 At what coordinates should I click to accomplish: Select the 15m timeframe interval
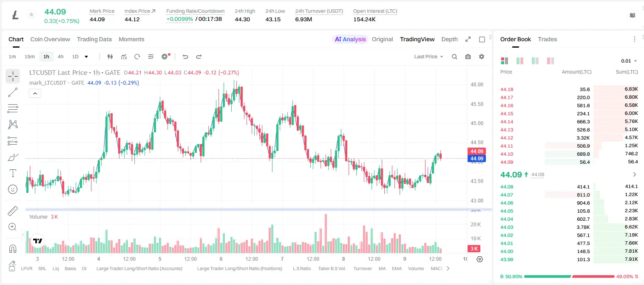pyautogui.click(x=29, y=57)
